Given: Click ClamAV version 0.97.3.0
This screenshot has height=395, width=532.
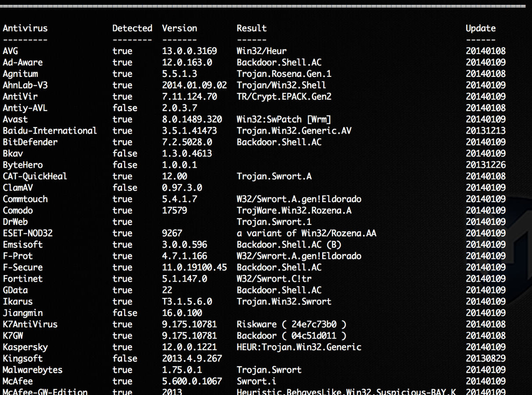Looking at the screenshot, I should click(x=182, y=188).
